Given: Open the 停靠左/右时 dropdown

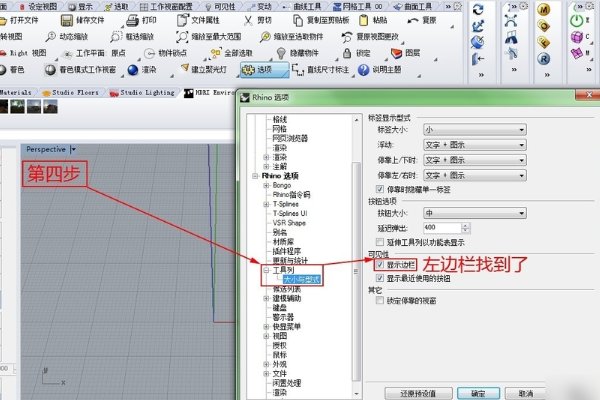Looking at the screenshot, I should 475,176.
